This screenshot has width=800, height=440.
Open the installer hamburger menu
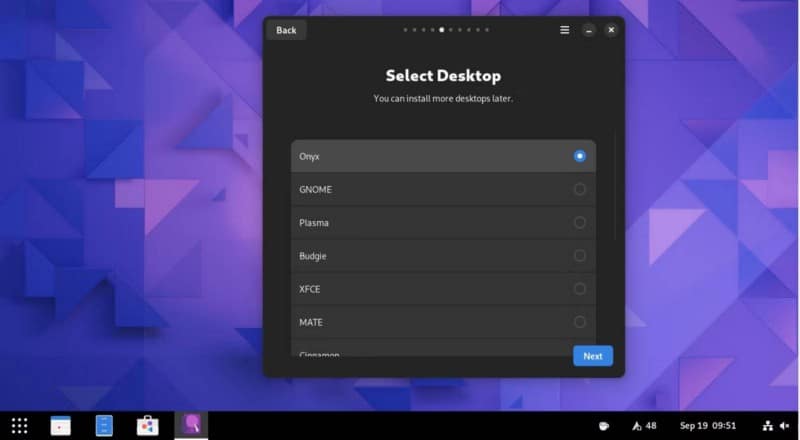564,30
